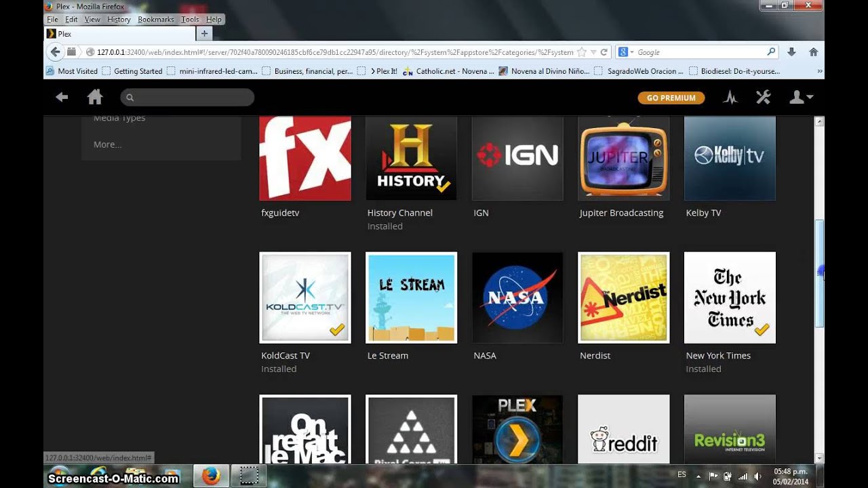Show more bookmarks chevron
This screenshot has width=868, height=488.
[x=819, y=70]
